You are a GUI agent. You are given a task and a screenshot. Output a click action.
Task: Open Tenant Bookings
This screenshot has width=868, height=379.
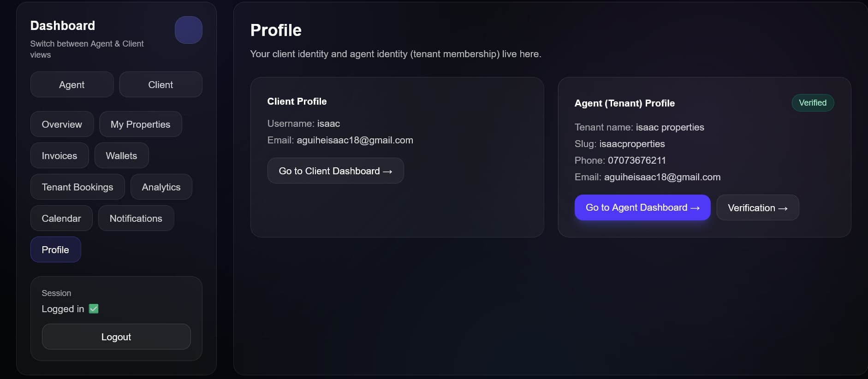point(77,187)
